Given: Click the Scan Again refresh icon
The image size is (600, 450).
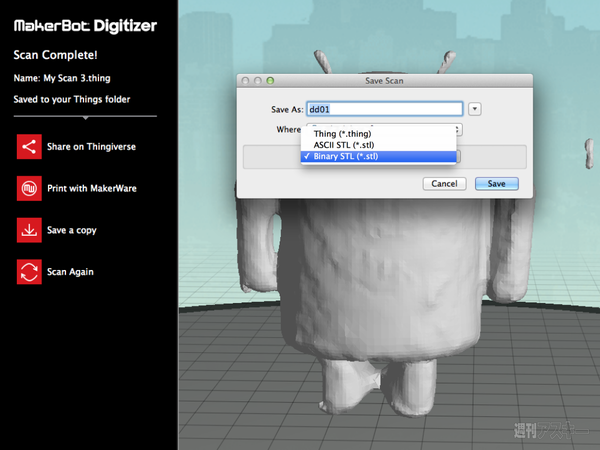Looking at the screenshot, I should click(29, 272).
